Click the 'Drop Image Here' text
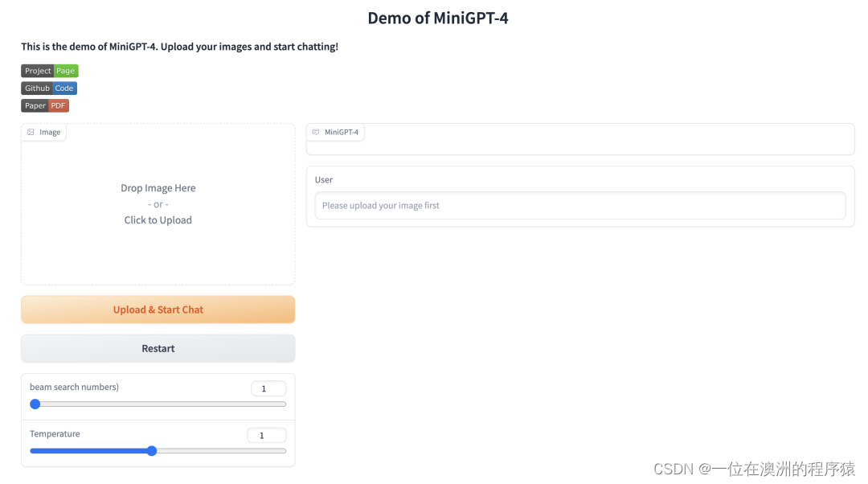The height and width of the screenshot is (484, 868). click(158, 187)
